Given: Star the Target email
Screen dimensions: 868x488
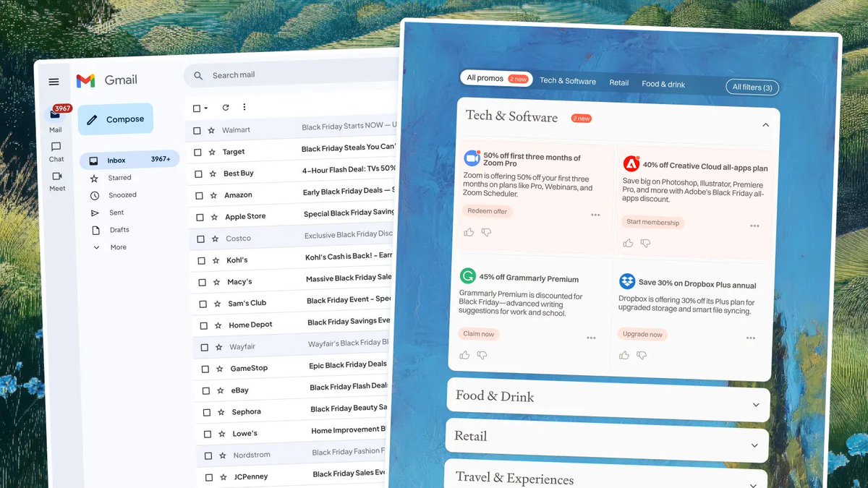Looking at the screenshot, I should click(212, 153).
